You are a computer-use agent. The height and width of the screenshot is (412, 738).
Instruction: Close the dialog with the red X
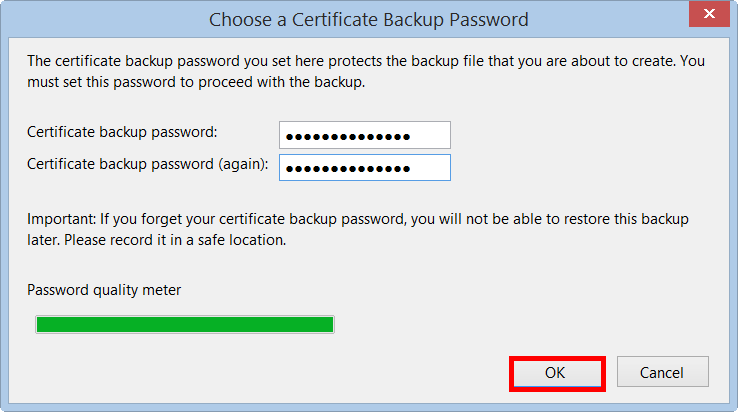(709, 18)
